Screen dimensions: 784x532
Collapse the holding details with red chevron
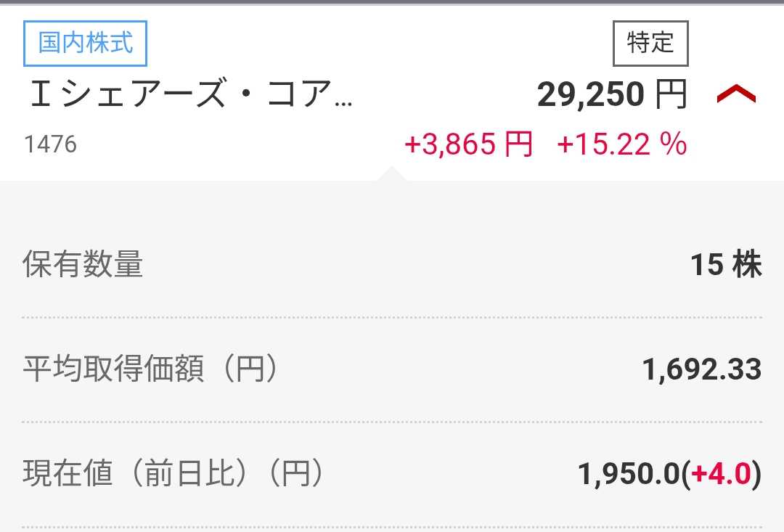pyautogui.click(x=736, y=95)
